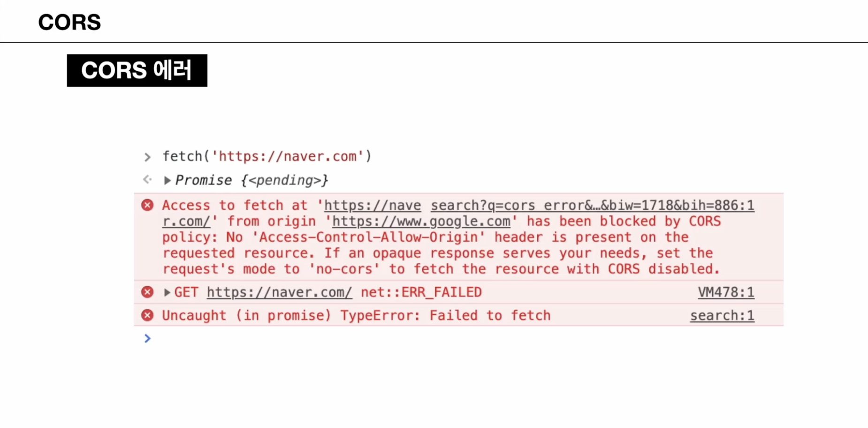Click the error icon beside the Uncaught TypeError
Viewport: 868px width, 428px height.
147,315
